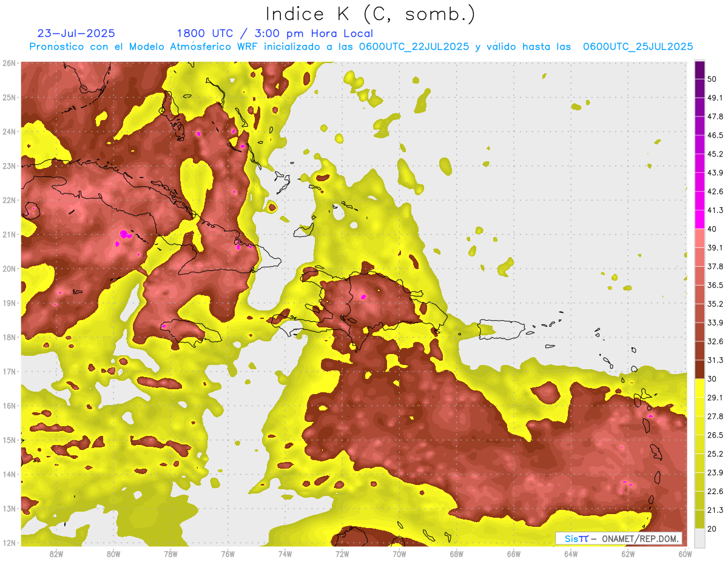Click the 21N latitude axis label
The image size is (728, 562).
9,235
